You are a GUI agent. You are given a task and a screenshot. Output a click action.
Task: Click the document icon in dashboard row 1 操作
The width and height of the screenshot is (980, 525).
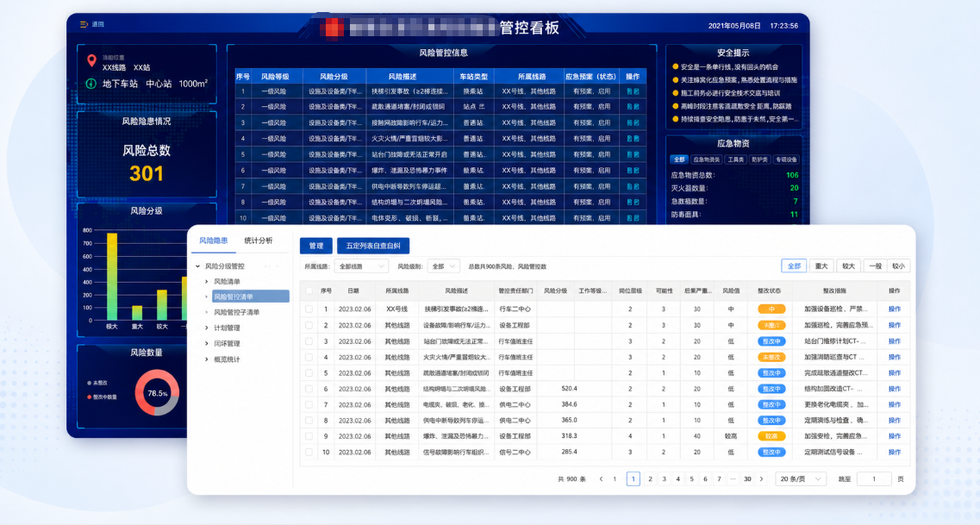tap(629, 91)
